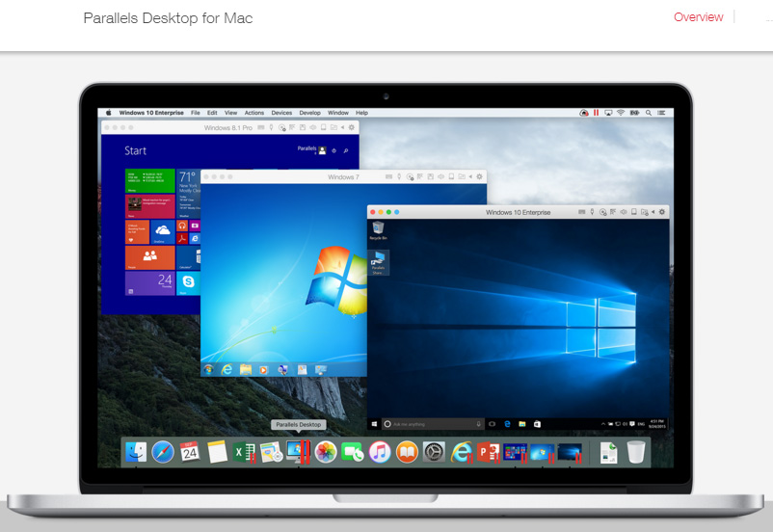Open Notes in the Dock
773x532 pixels.
pyautogui.click(x=217, y=452)
